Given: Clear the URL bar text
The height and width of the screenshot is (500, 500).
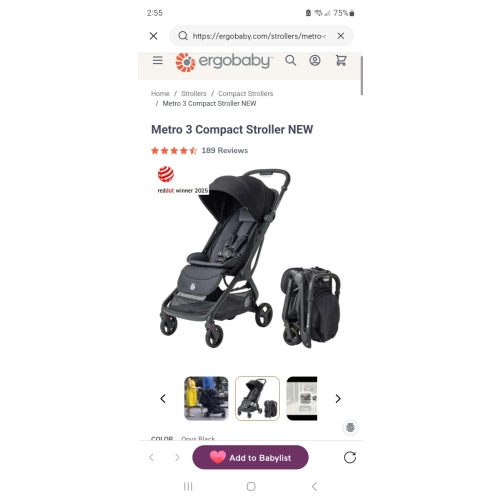Looking at the screenshot, I should pos(340,36).
